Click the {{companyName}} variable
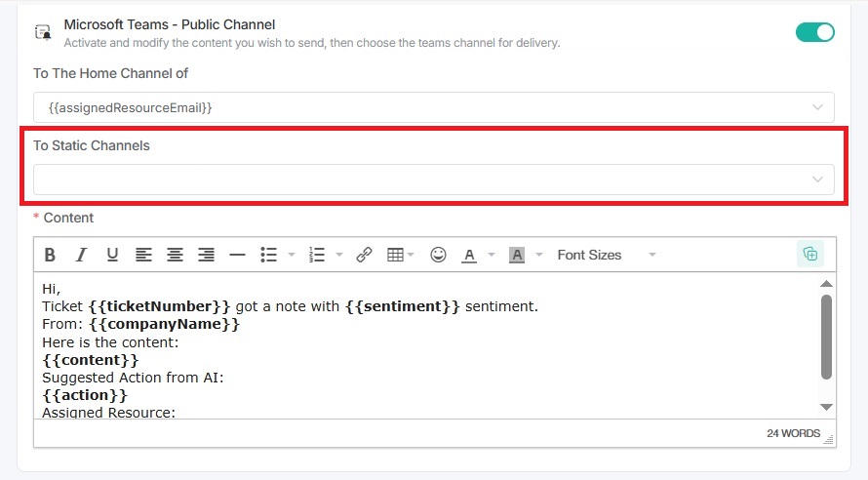 [x=165, y=324]
